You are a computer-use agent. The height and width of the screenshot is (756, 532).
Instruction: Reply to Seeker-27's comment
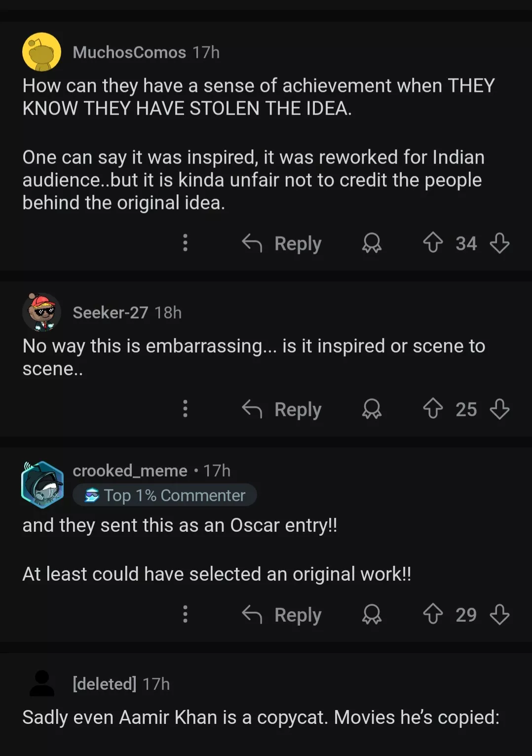click(x=282, y=409)
